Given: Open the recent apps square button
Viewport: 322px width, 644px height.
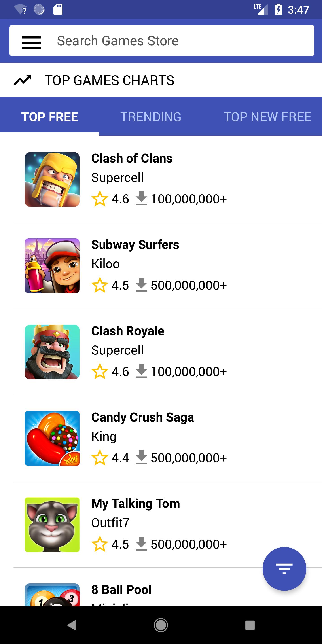Looking at the screenshot, I should 250,625.
